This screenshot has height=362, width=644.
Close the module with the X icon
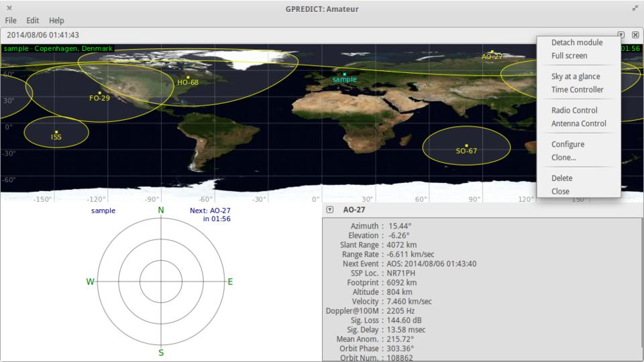click(635, 35)
